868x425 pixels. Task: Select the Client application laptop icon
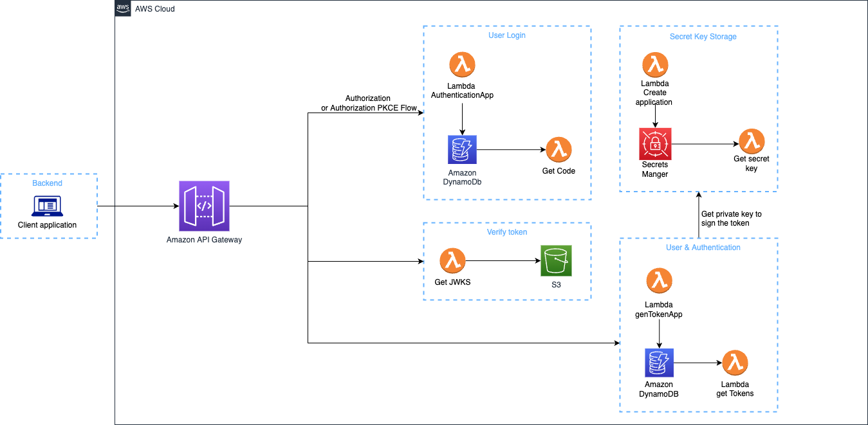click(47, 206)
